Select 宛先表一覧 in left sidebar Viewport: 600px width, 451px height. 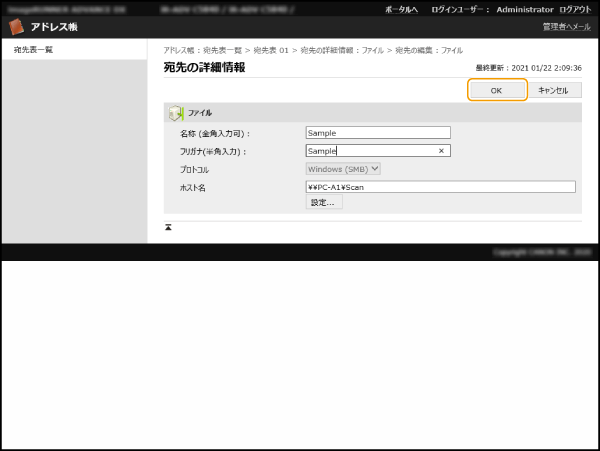click(x=34, y=49)
